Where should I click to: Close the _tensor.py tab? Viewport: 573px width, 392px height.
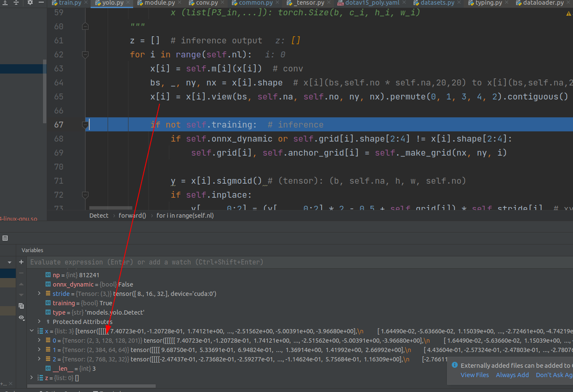(330, 3)
